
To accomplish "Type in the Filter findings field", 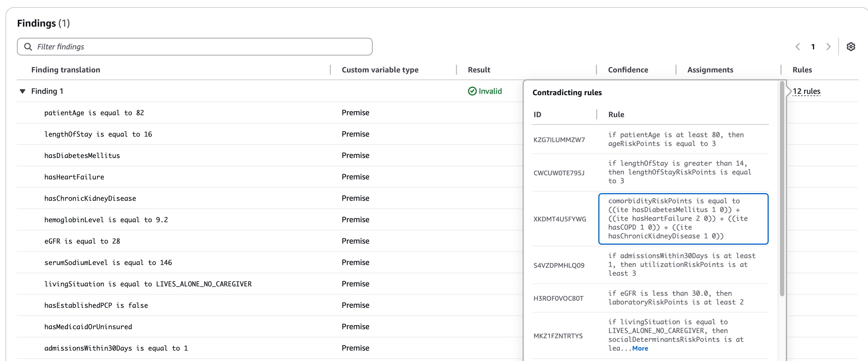I will pos(202,47).
